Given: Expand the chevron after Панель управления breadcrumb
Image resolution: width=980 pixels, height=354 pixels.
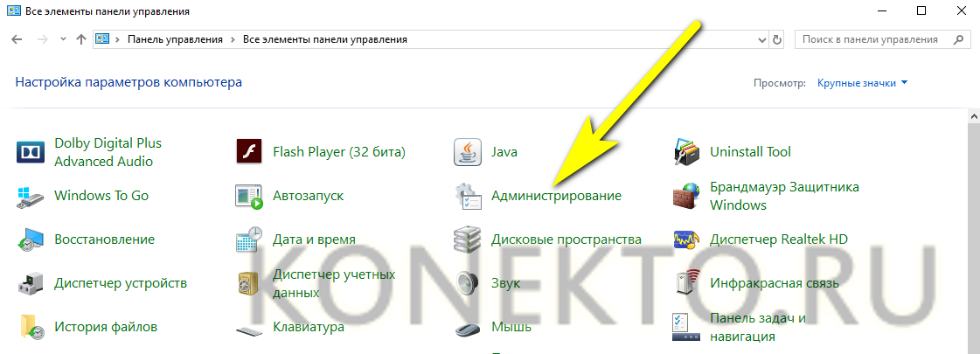Looking at the screenshot, I should tap(233, 39).
